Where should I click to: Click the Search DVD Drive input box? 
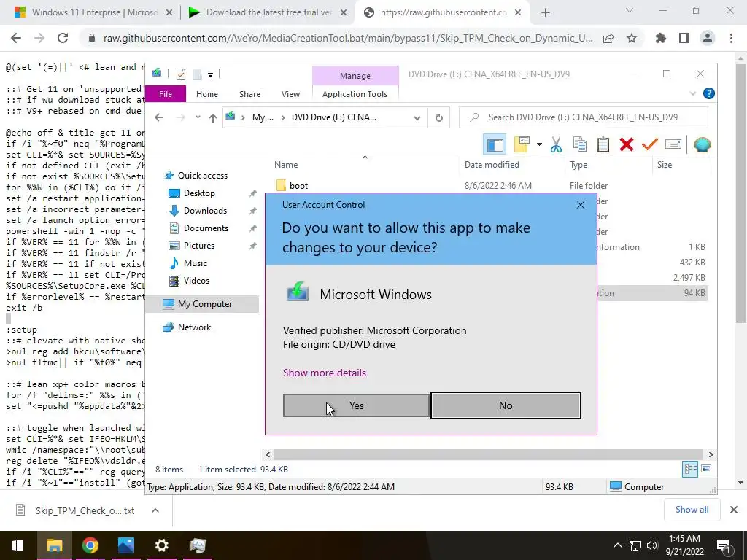pyautogui.click(x=583, y=117)
